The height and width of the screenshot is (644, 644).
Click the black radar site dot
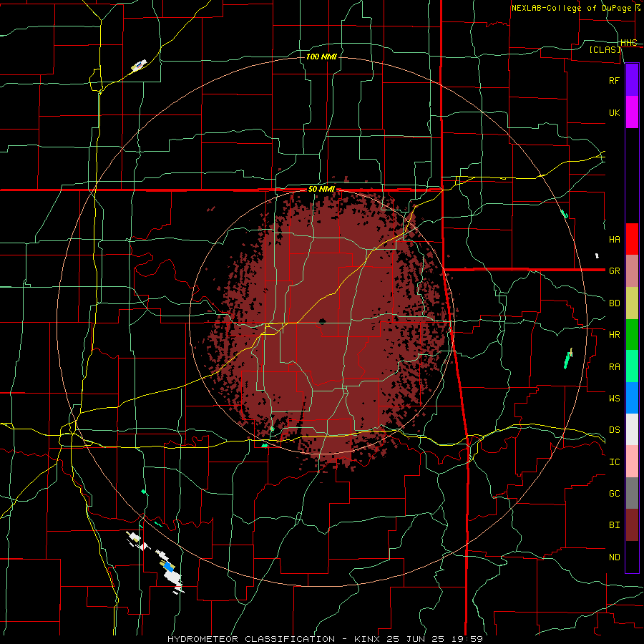tap(322, 321)
